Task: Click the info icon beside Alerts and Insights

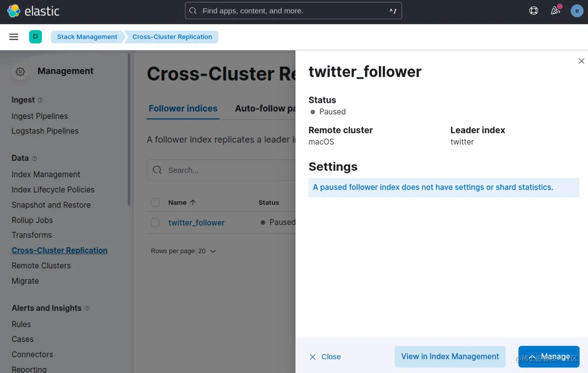Action: point(87,308)
